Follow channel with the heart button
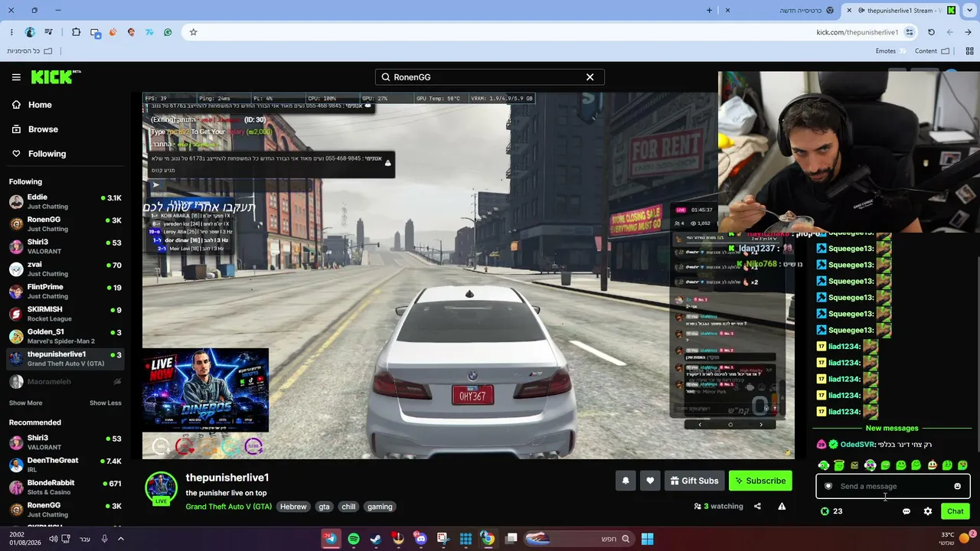Viewport: 980px width, 551px height. point(650,481)
